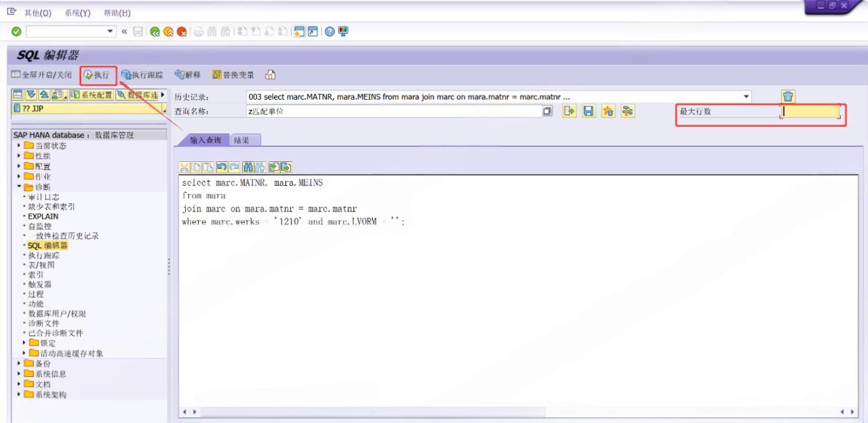Open the 历史记录 history dropdown
The height and width of the screenshot is (423, 868).
[747, 97]
